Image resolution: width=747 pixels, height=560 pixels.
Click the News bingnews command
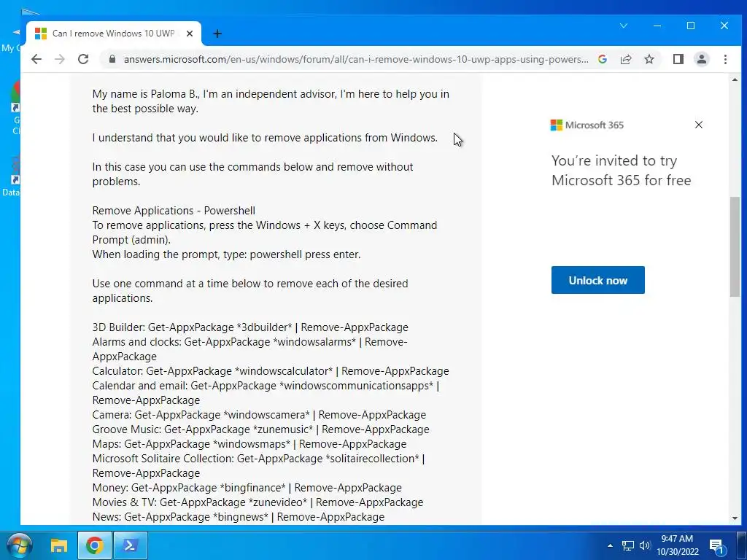click(239, 517)
